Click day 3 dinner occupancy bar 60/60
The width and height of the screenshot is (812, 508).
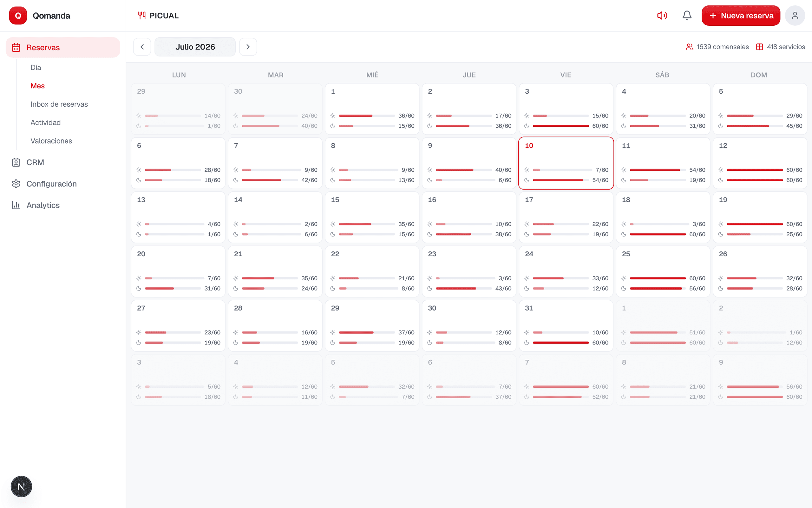(561, 126)
